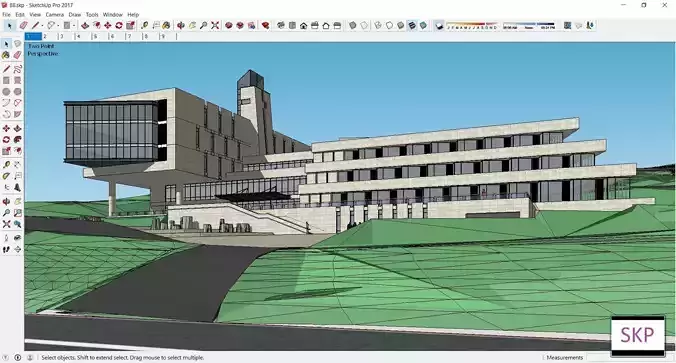The image size is (676, 363).
Task: Enable Shaded With Textures style
Action: click(x=412, y=25)
